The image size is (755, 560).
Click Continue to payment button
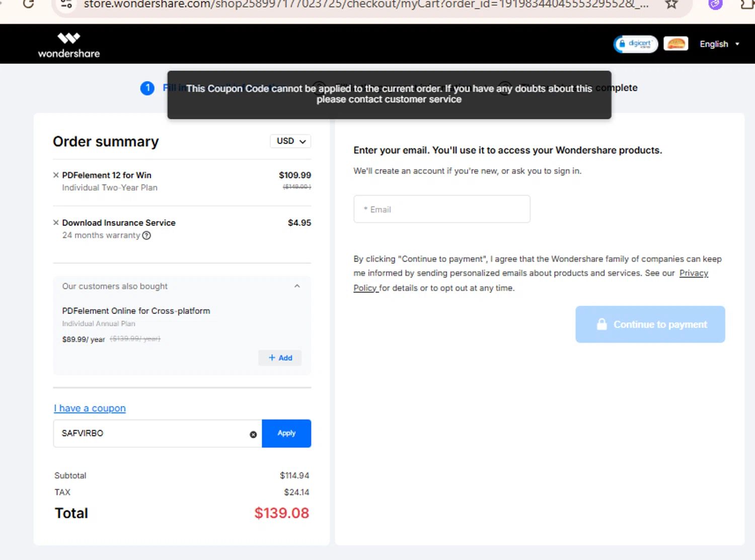(x=650, y=325)
